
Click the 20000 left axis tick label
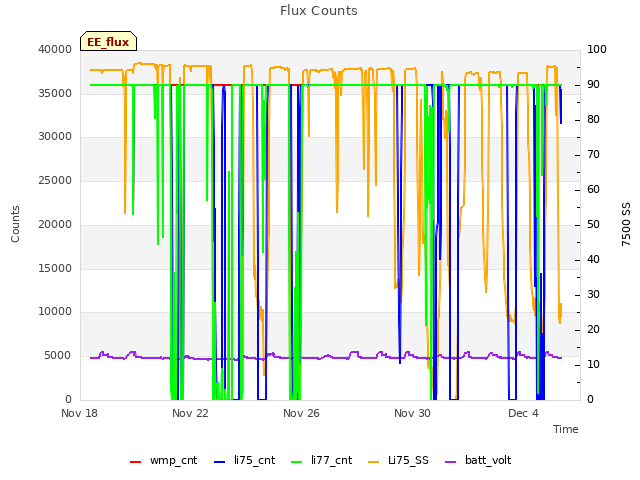55,224
